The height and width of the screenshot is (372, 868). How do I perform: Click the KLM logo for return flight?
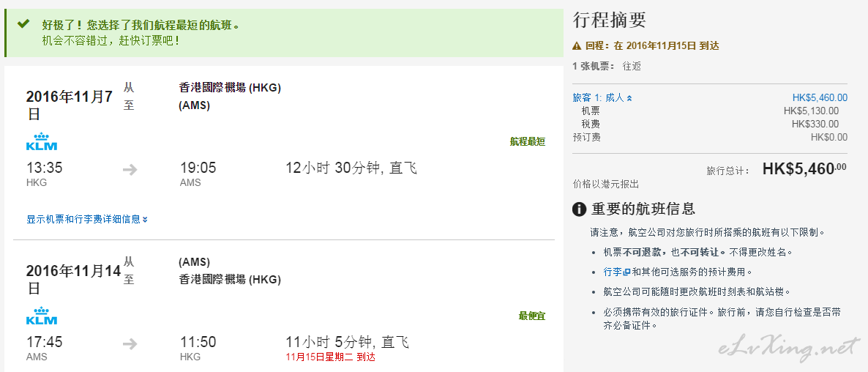pyautogui.click(x=42, y=316)
